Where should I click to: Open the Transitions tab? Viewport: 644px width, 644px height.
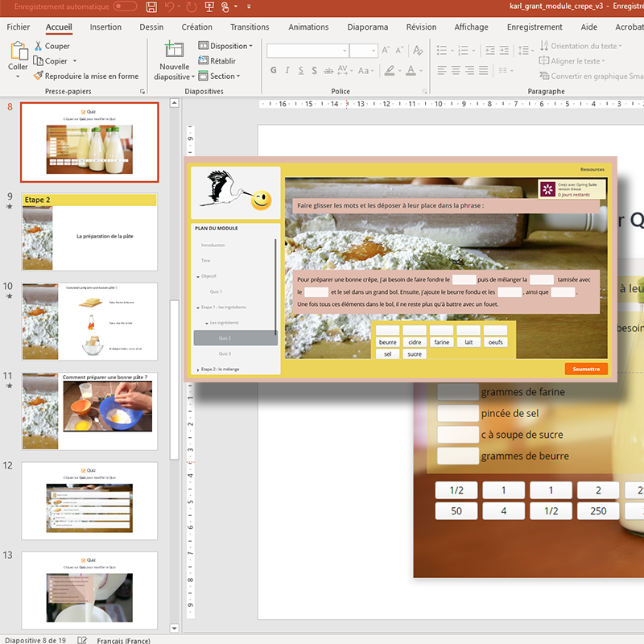[250, 27]
